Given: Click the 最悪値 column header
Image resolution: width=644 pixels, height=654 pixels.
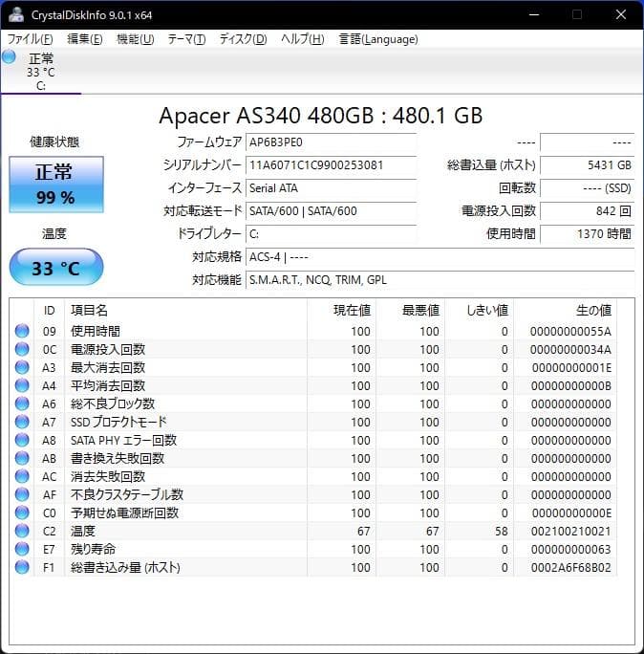Looking at the screenshot, I should coord(411,311).
